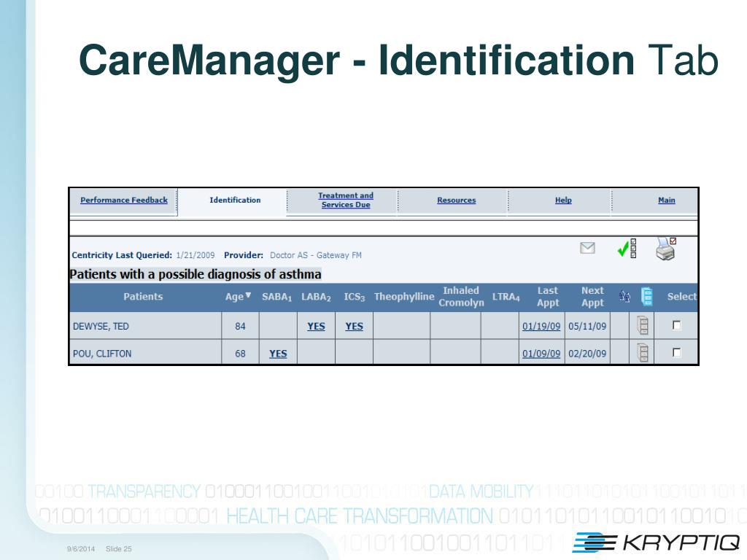The width and height of the screenshot is (747, 560).
Task: Click the Select column header
Action: (x=682, y=297)
